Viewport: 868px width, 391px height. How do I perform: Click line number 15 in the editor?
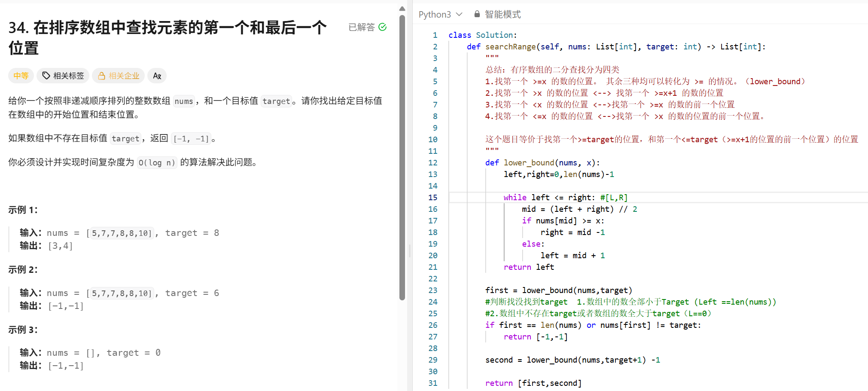(432, 198)
